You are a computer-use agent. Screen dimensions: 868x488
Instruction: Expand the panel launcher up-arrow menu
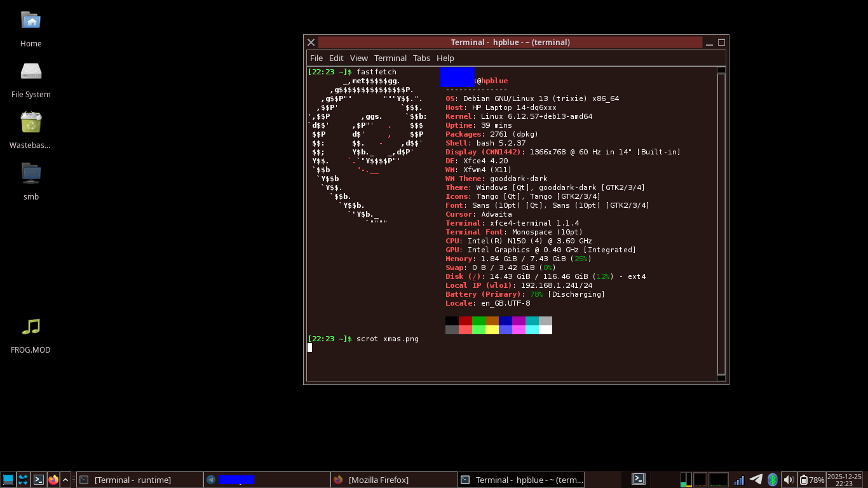[x=65, y=480]
